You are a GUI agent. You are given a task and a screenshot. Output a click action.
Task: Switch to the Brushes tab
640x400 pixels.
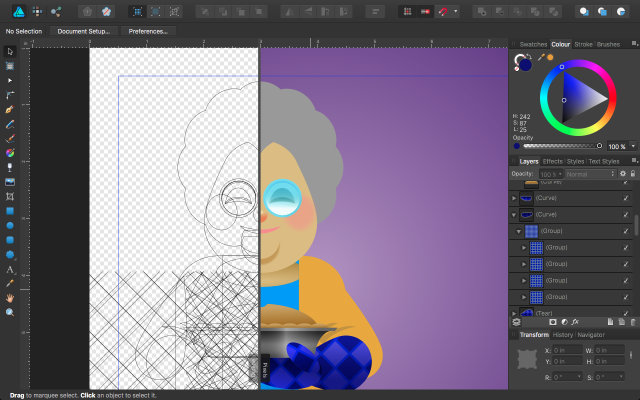608,44
